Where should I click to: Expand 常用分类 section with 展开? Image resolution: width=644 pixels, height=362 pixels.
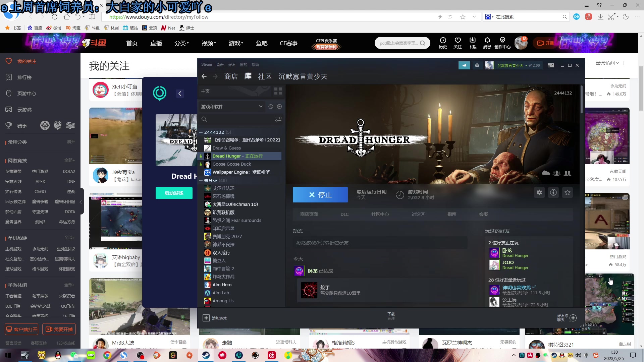point(71,142)
